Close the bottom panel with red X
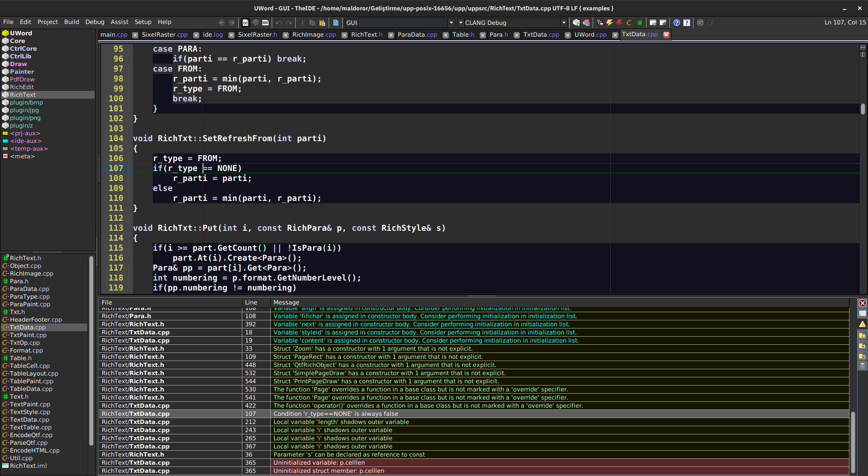The width and height of the screenshot is (868, 476). click(x=862, y=303)
